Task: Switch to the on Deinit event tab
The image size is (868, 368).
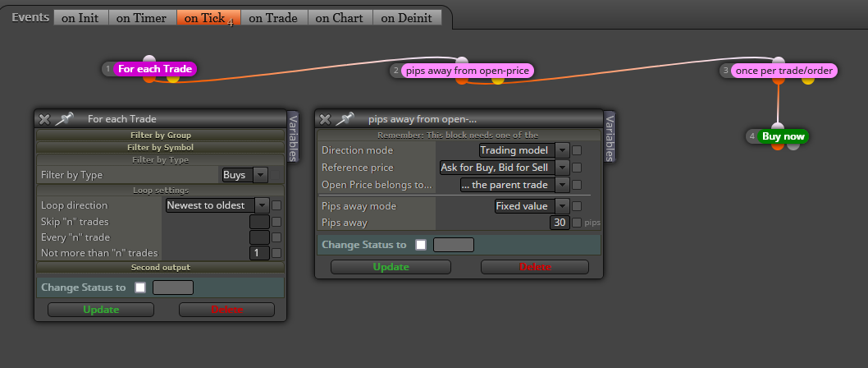Action: [x=407, y=18]
